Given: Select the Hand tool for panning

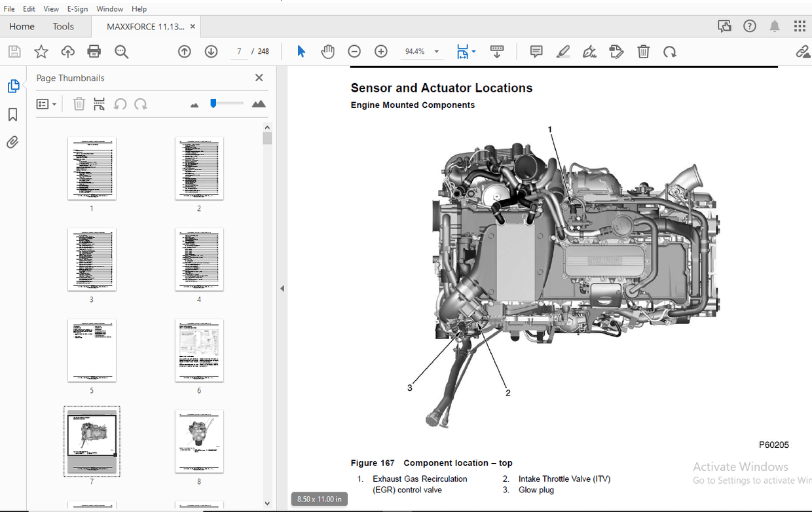Looking at the screenshot, I should [x=327, y=51].
